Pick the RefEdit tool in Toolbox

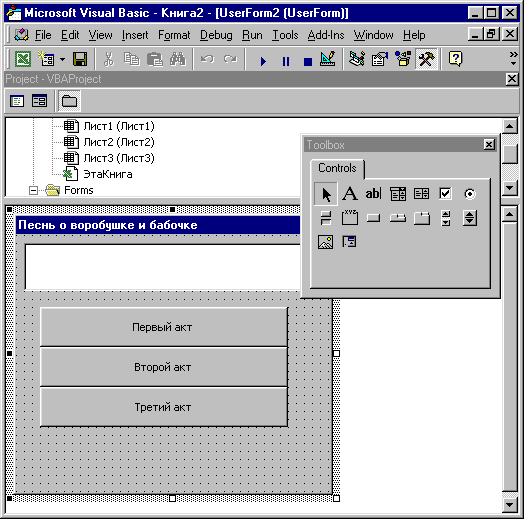350,242
